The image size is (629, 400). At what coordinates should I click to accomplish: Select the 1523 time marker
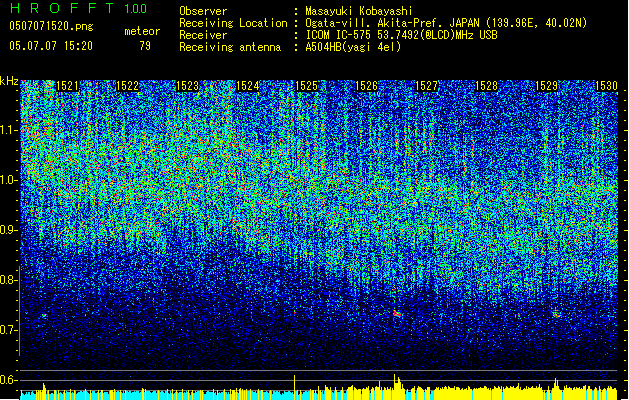pyautogui.click(x=187, y=86)
